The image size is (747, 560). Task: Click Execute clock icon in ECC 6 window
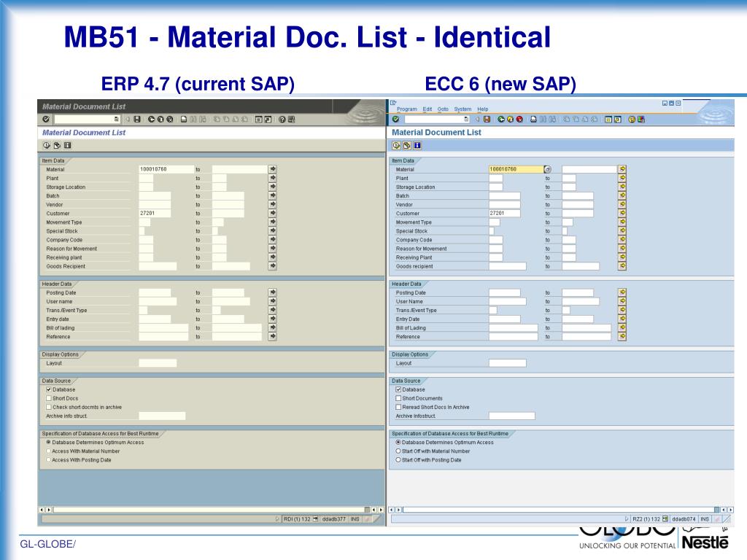tap(396, 146)
